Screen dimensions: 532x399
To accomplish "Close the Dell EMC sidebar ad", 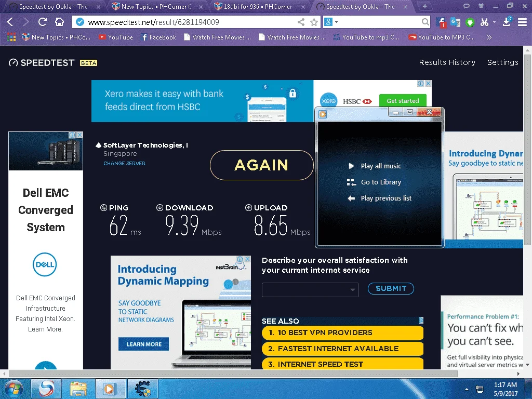I will pos(79,135).
